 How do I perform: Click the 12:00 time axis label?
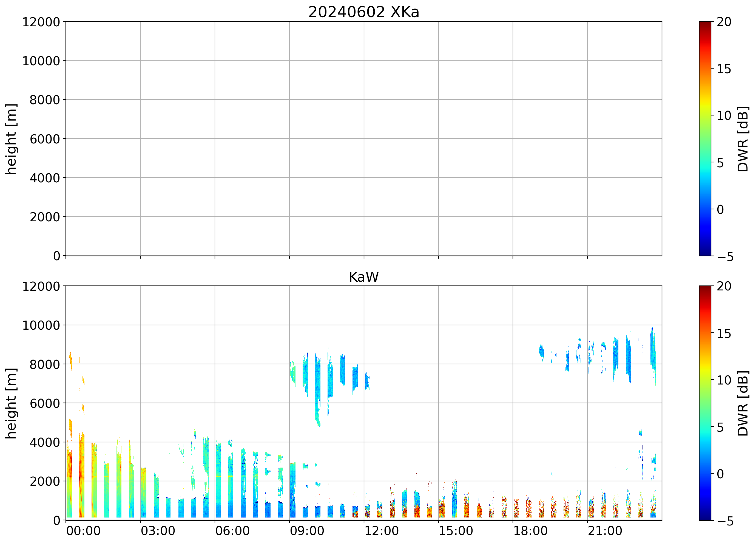point(381,531)
